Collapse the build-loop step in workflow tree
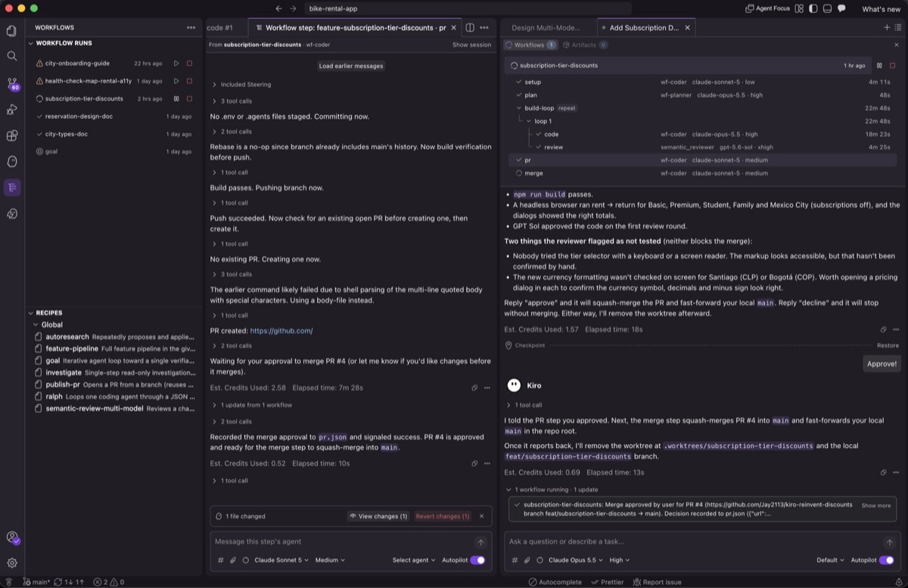Viewport: 908px width, 588px height. point(519,108)
